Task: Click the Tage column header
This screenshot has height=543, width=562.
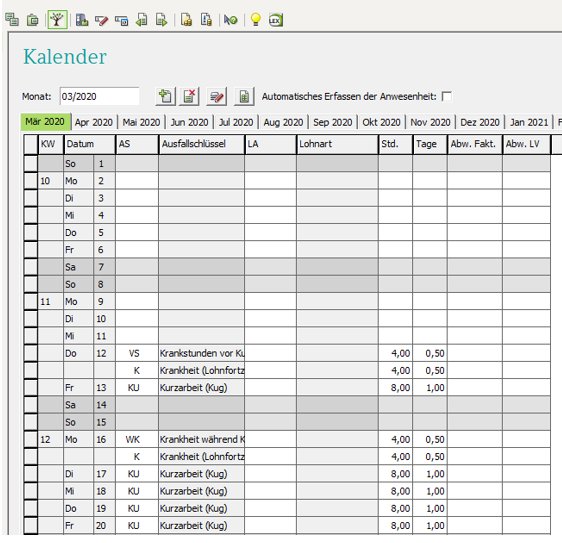Action: click(430, 144)
